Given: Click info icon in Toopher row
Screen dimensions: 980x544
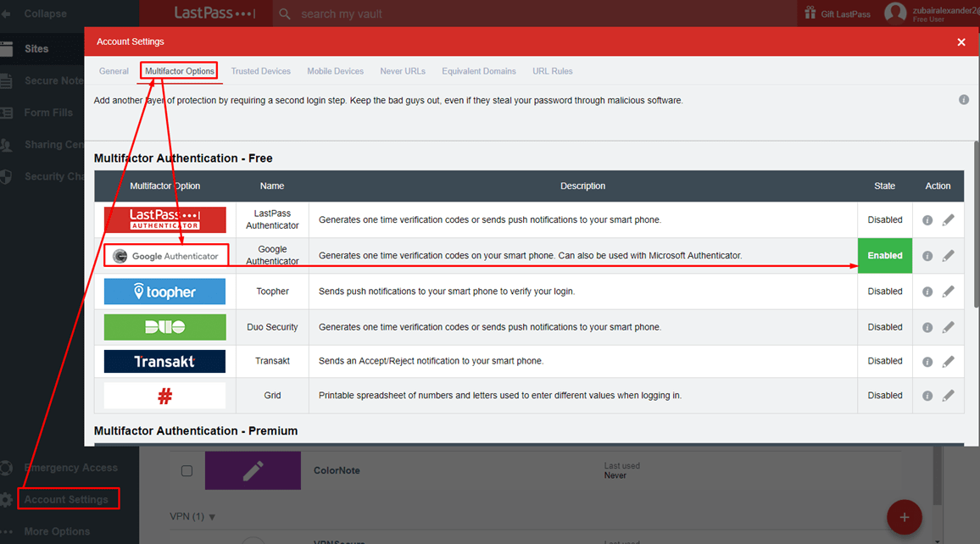Looking at the screenshot, I should pyautogui.click(x=927, y=291).
